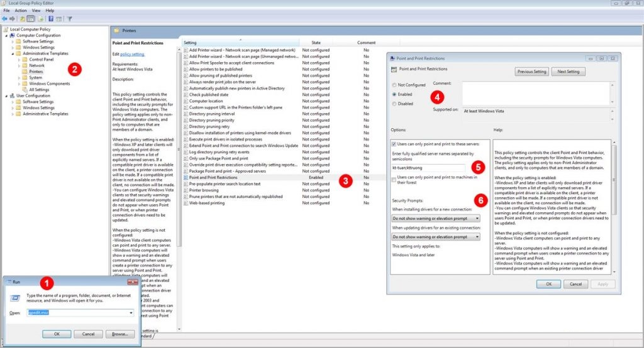Screen dimensions: 644x348
Task: Expand the Windows Components tree node
Action: point(20,84)
